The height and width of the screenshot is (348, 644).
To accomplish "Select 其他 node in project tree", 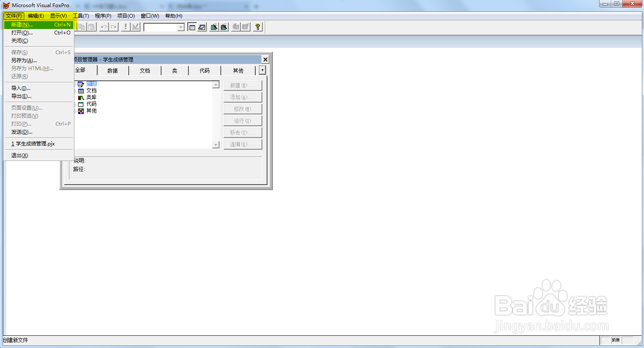I will [x=91, y=111].
